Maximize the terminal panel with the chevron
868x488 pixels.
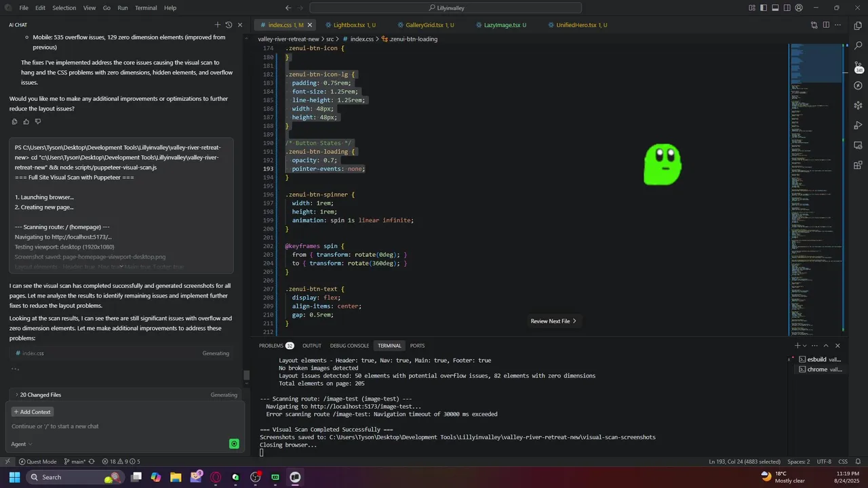tap(826, 346)
